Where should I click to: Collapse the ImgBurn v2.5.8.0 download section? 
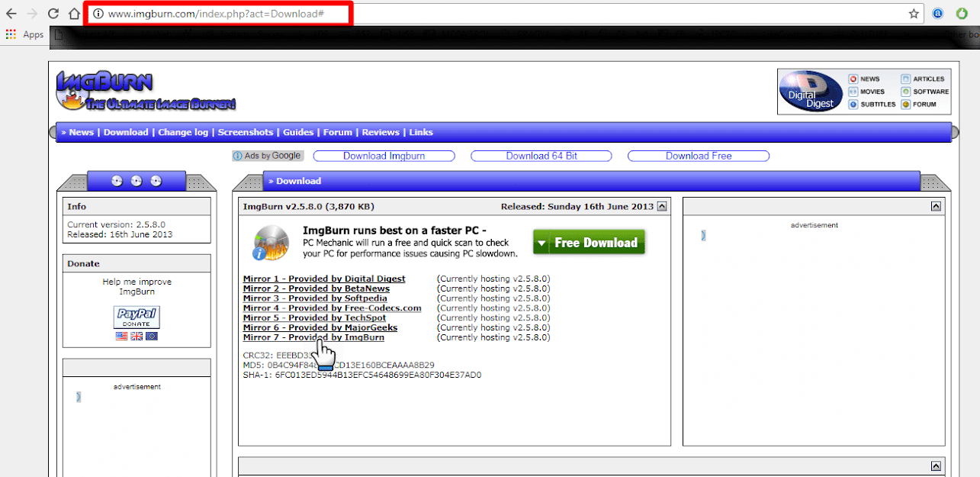point(661,206)
